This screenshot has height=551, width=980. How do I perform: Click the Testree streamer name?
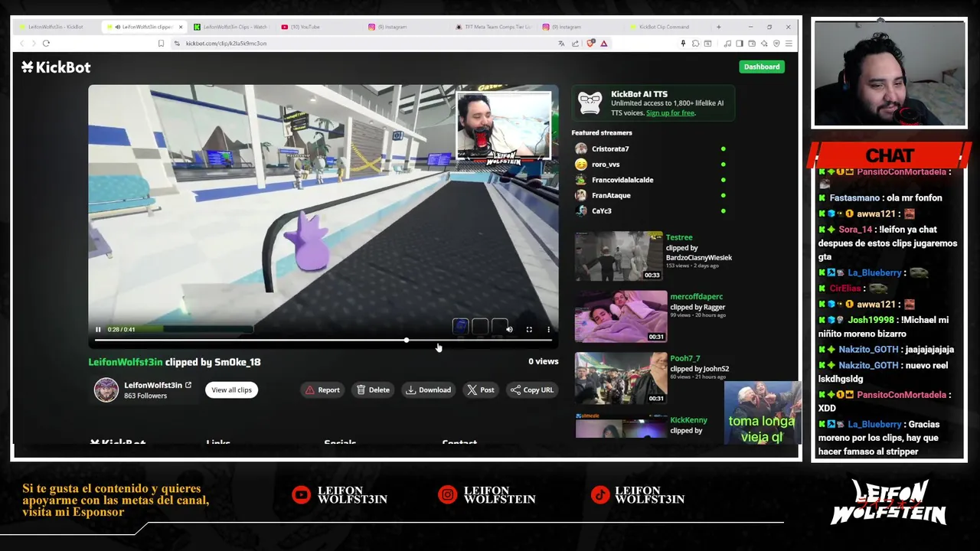(x=679, y=237)
